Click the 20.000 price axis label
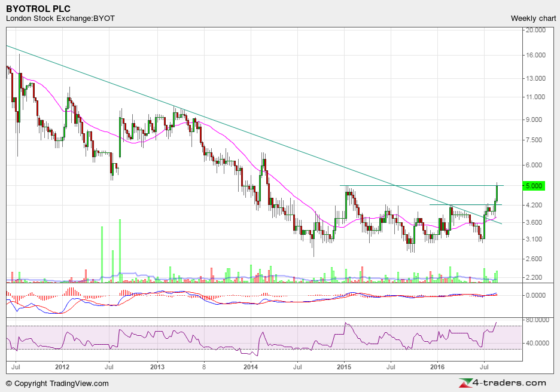 (535, 30)
